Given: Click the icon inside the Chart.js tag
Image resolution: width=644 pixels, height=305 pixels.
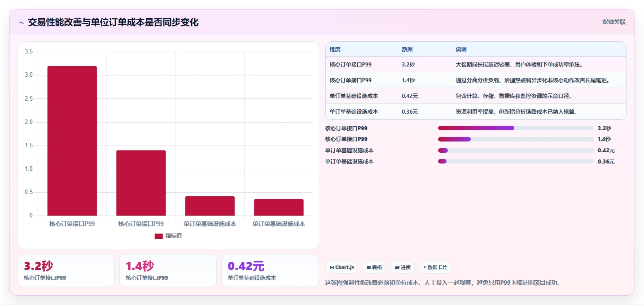Looking at the screenshot, I should tap(332, 267).
